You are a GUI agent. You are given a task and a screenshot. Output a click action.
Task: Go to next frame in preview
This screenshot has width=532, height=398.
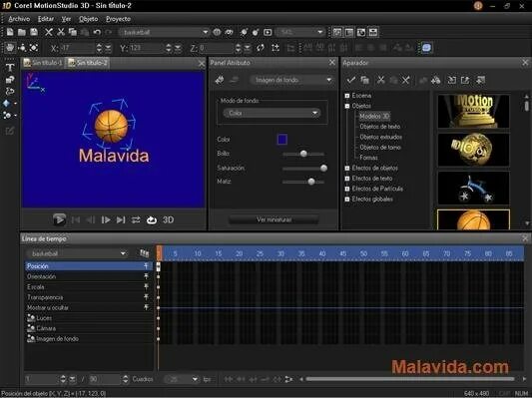[x=106, y=220]
